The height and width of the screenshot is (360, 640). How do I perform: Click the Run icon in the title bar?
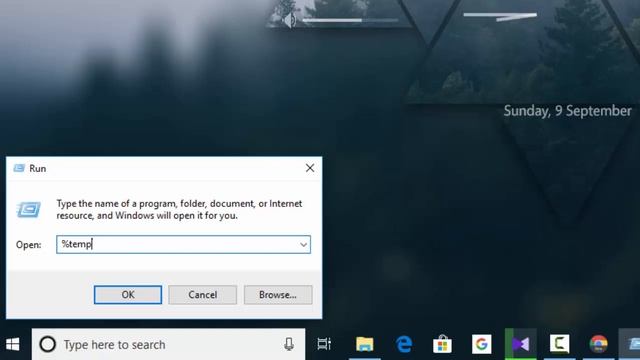tap(19, 168)
